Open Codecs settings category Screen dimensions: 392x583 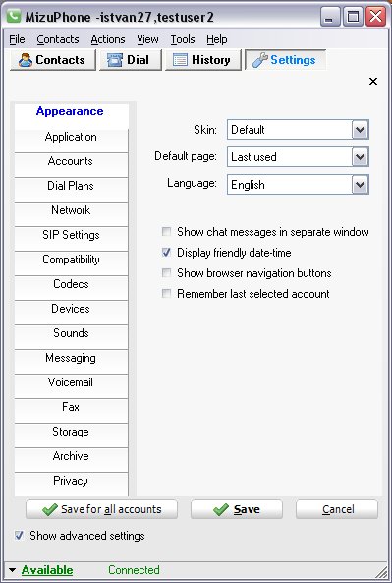click(x=71, y=288)
